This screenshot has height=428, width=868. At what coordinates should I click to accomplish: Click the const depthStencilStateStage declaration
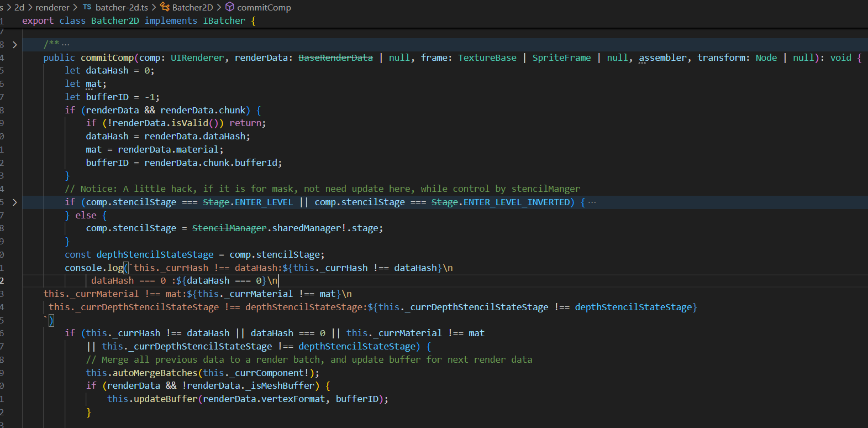coord(194,255)
